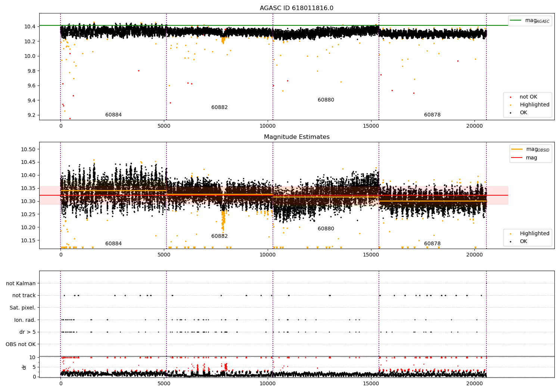The width and height of the screenshot is (560, 392).
Task: Click the '60882' label in Magnitude Estimates plot
Action: (220, 236)
